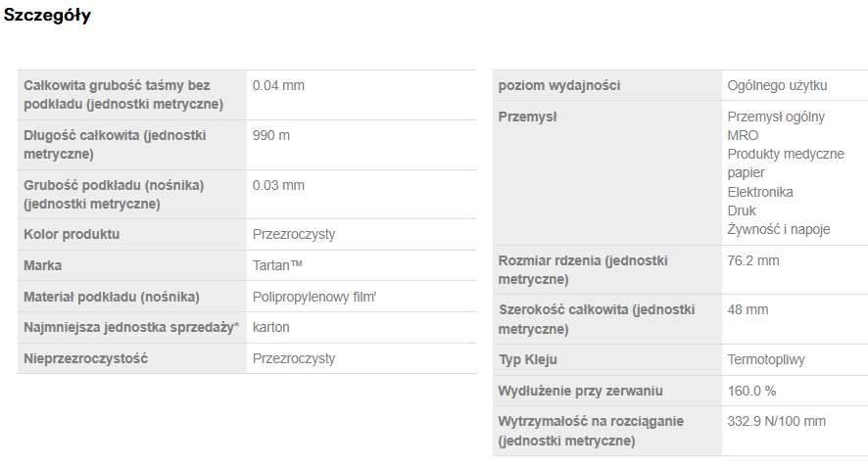This screenshot has width=868, height=467.
Task: Click the 0.04 mm tape thickness value
Action: pos(278,85)
